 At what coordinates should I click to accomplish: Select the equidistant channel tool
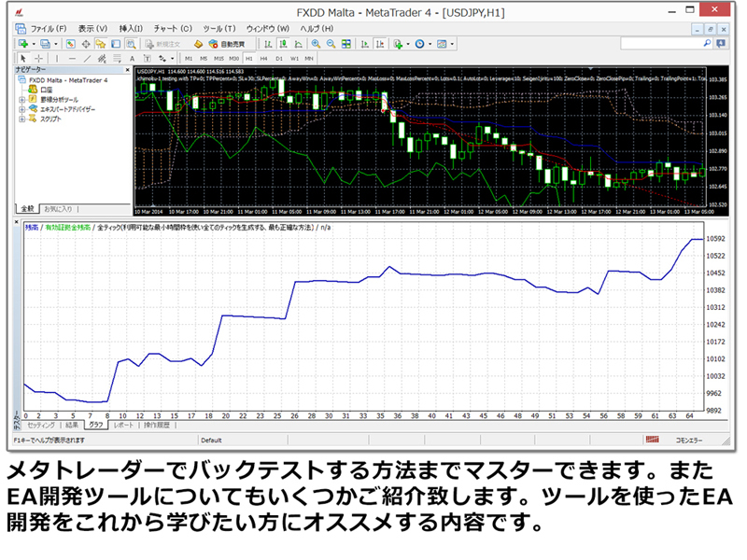tap(102, 59)
